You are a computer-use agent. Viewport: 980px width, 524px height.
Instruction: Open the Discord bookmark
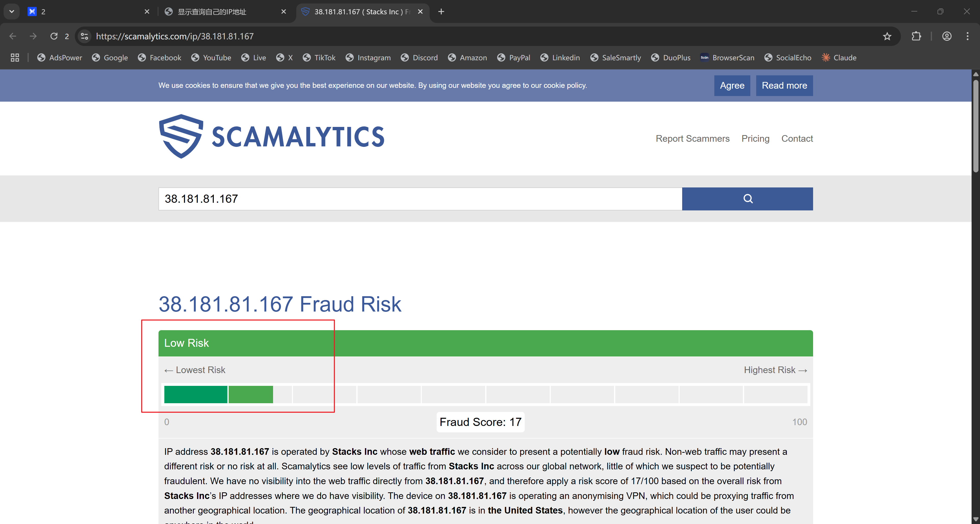pos(420,57)
